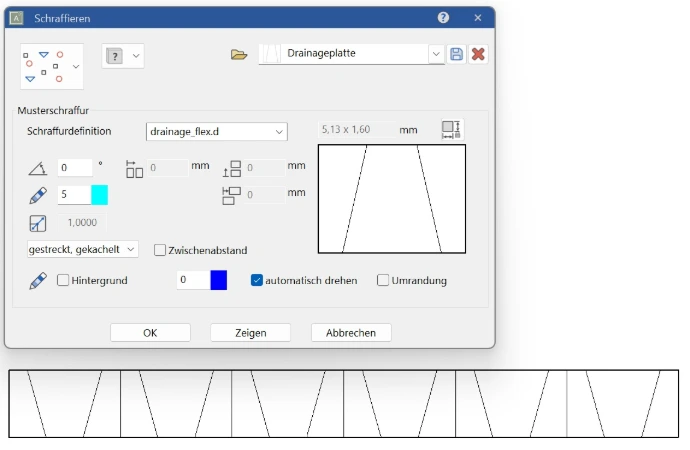Viewport: 690px width, 450px height.
Task: Uncheck automatisch drehen
Action: click(257, 281)
